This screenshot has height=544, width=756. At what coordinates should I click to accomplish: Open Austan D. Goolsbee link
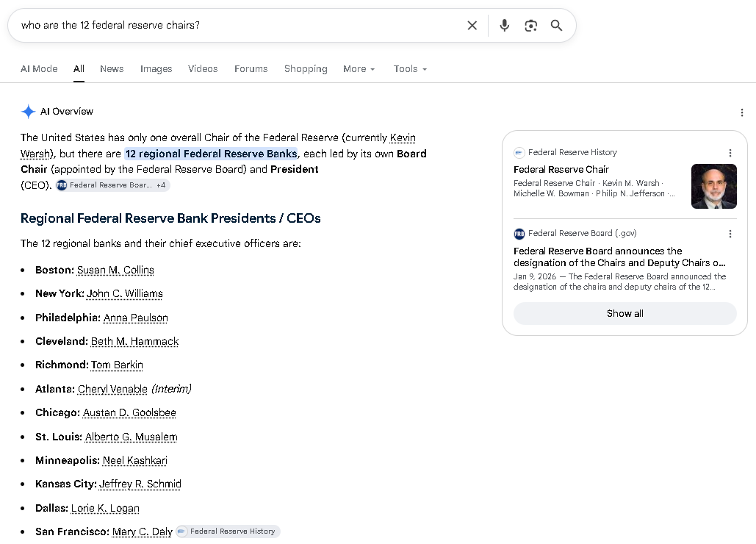(x=130, y=413)
